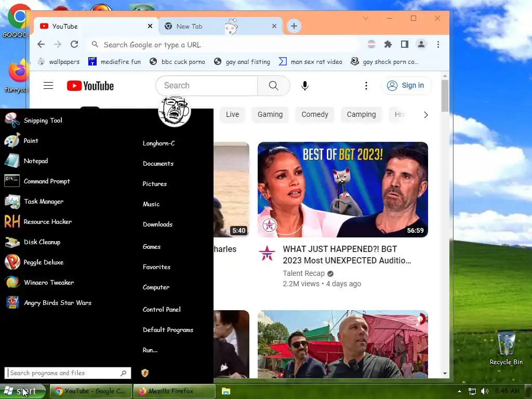Screen dimensions: 532x399
Task: Open Computer from start menu
Action: (156, 287)
